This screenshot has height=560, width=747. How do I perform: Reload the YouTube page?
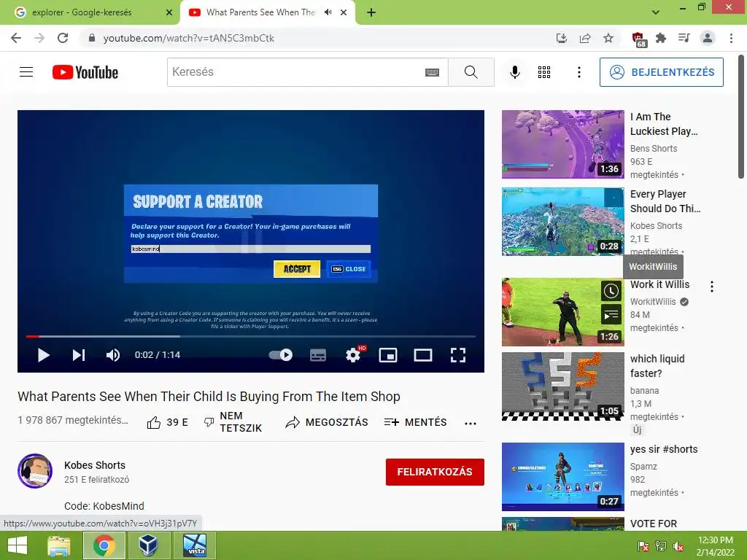[63, 38]
